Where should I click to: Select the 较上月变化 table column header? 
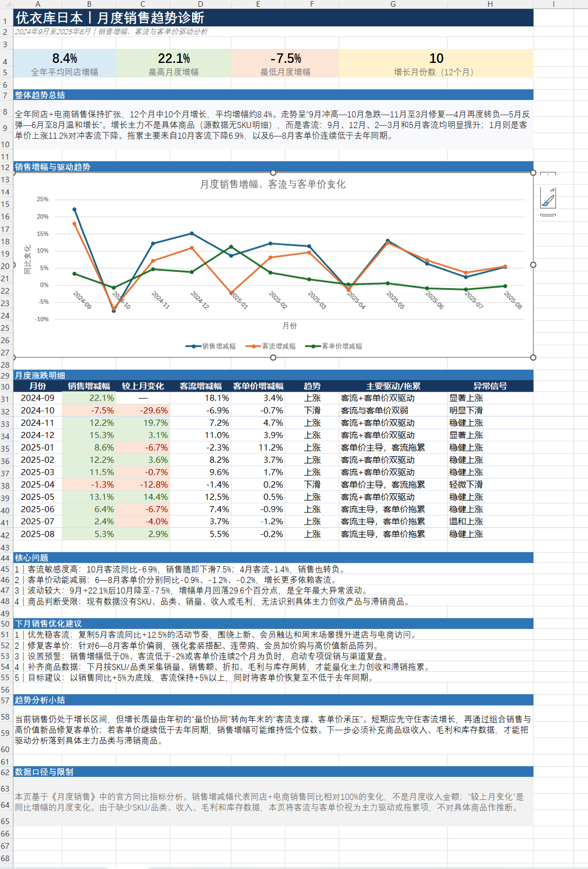tap(143, 386)
